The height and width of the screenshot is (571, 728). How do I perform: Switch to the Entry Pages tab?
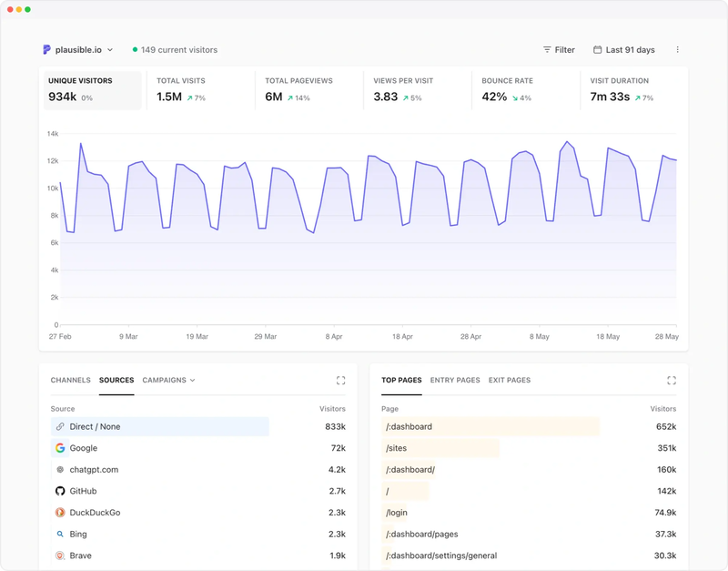coord(455,380)
